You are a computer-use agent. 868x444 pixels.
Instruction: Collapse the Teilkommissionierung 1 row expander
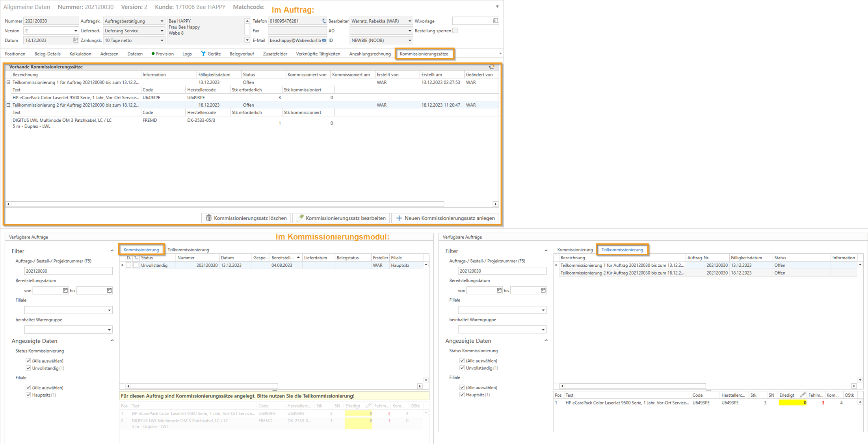(8, 82)
